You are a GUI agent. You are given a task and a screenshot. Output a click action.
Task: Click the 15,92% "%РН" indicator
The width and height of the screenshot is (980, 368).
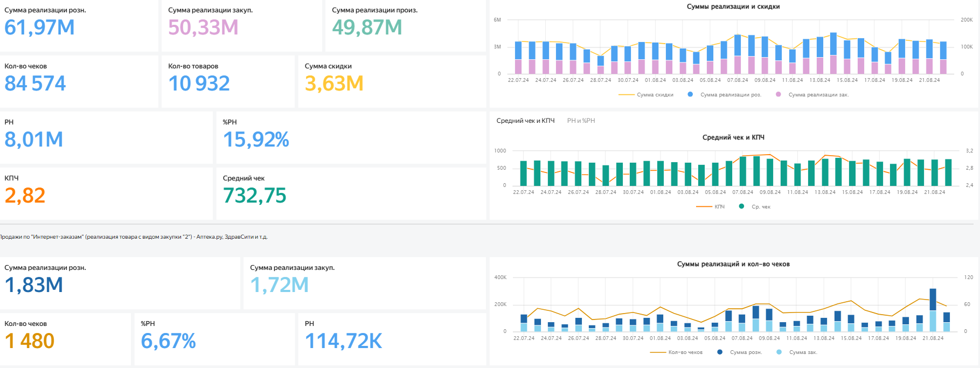(256, 140)
